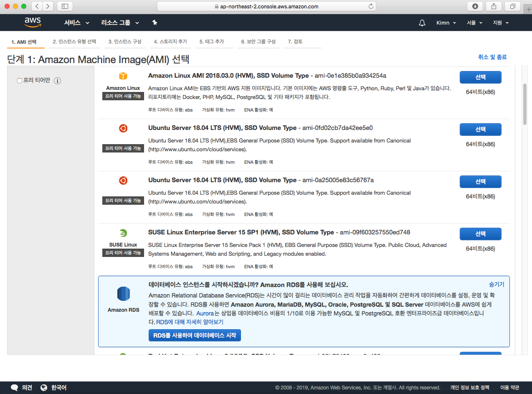The height and width of the screenshot is (394, 532).
Task: Click the feedback speech bubble icon
Action: click(x=15, y=387)
